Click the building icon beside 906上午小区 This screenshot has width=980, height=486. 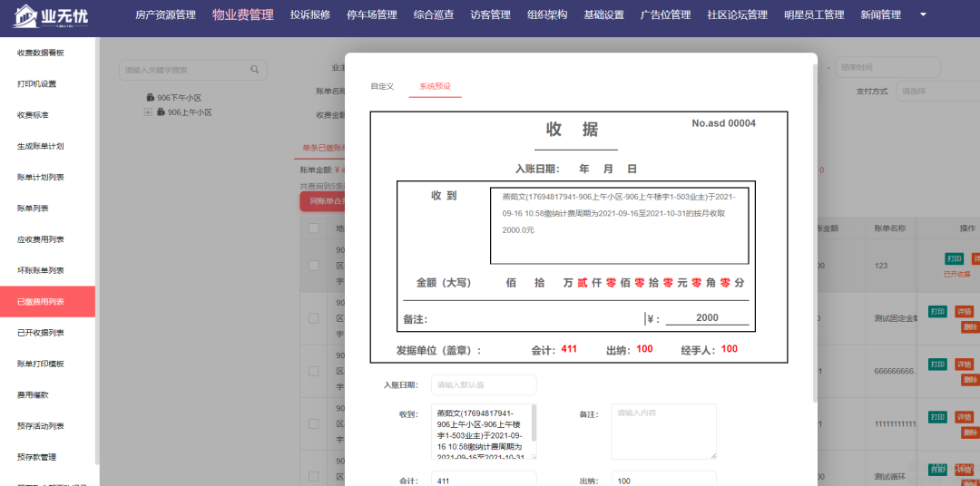tap(161, 112)
